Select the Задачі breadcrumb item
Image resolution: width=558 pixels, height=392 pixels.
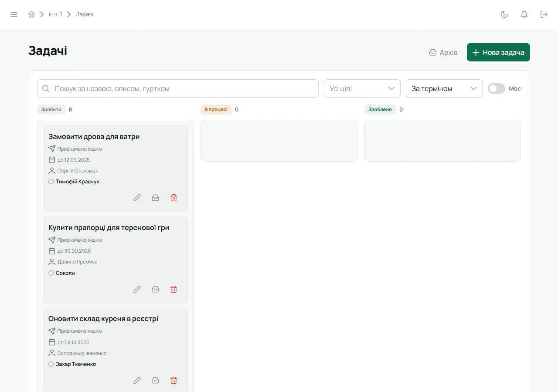pos(85,14)
